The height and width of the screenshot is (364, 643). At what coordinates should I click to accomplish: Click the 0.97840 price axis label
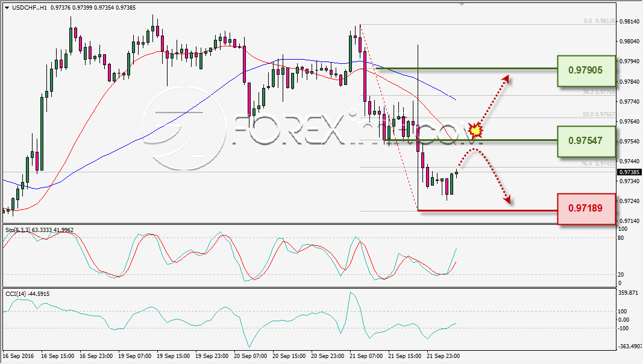click(630, 81)
